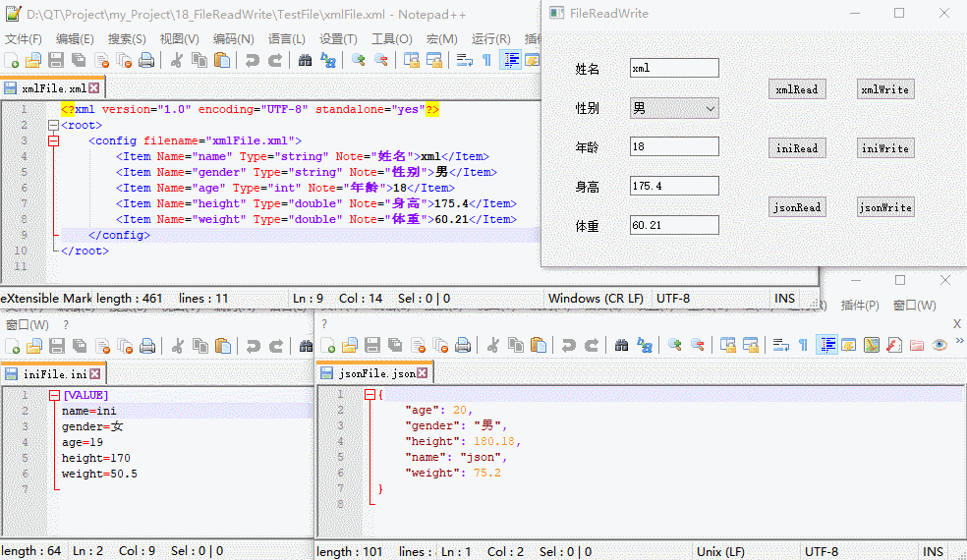This screenshot has width=967, height=560.
Task: Expand toolbar overflow chevron in jsonFile.json window
Action: [959, 341]
